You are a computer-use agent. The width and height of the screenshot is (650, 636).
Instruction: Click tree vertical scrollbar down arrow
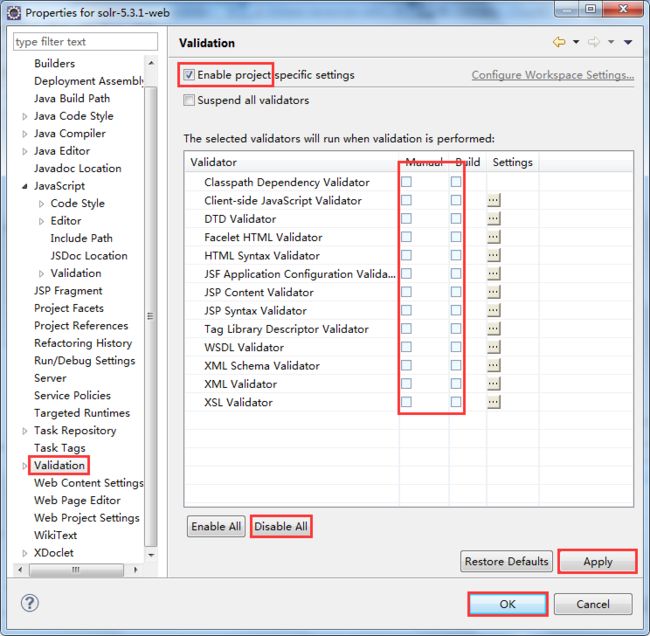[151, 554]
